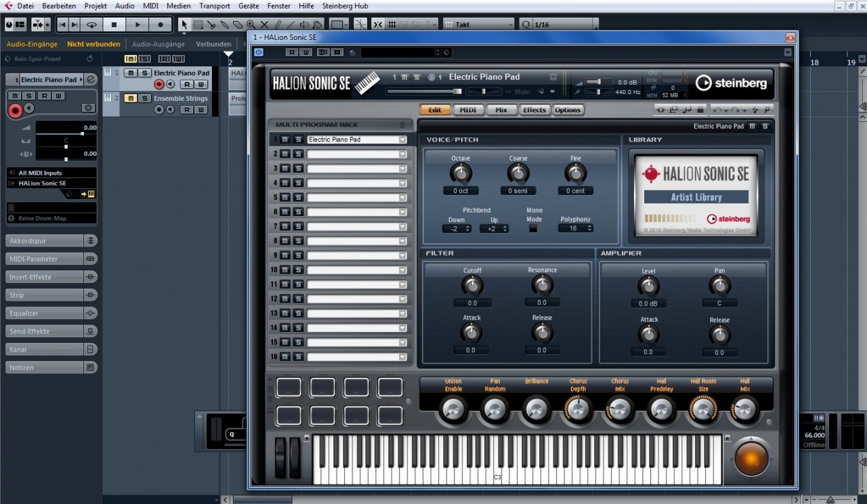Click the Cutoff filter knob
The height and width of the screenshot is (504, 867).
point(472,286)
